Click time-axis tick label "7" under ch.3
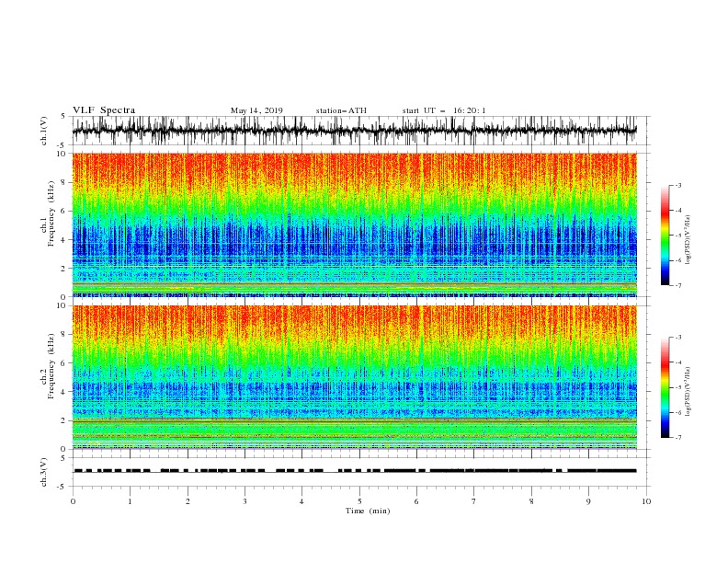 coord(474,501)
